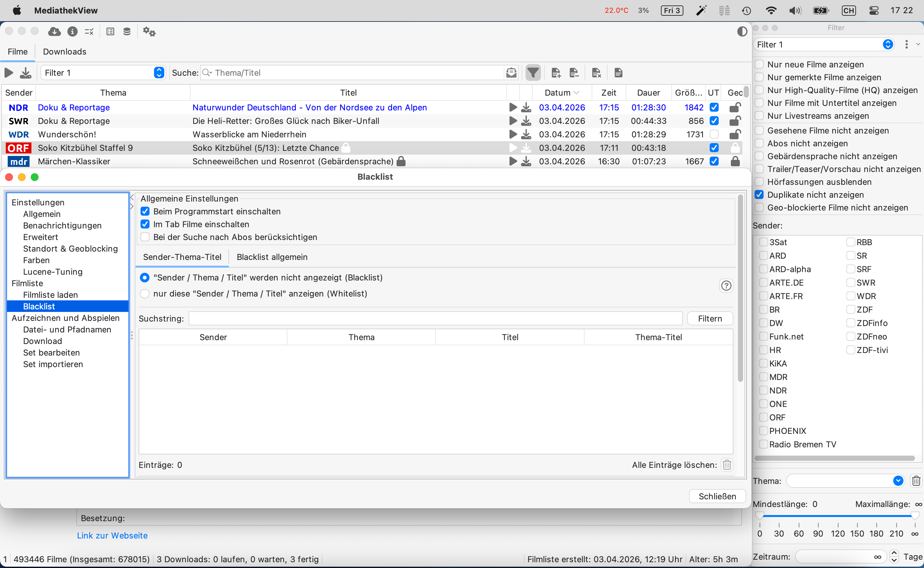Open the info icon in toolbar
The height and width of the screenshot is (568, 924).
[x=72, y=31]
